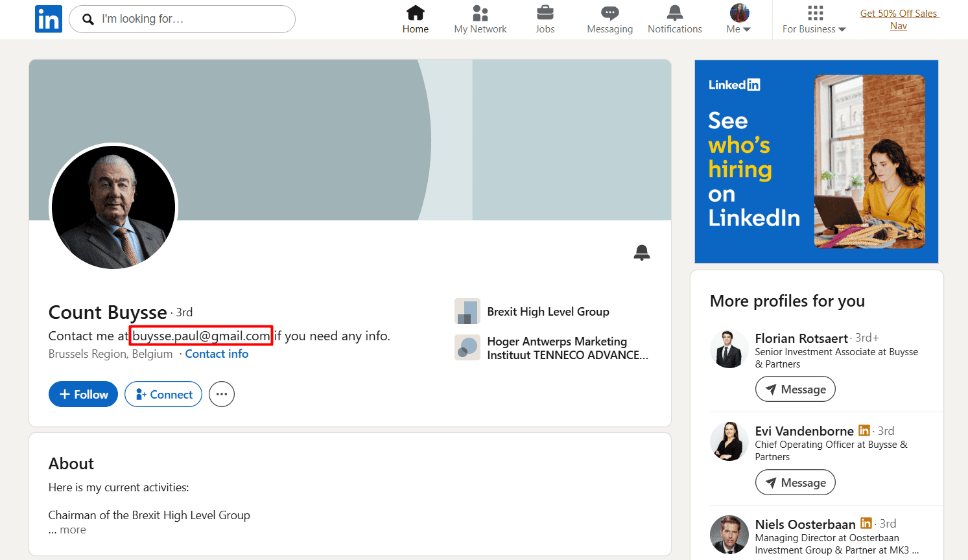968x560 pixels.
Task: Expand the Me account dropdown
Action: (738, 29)
